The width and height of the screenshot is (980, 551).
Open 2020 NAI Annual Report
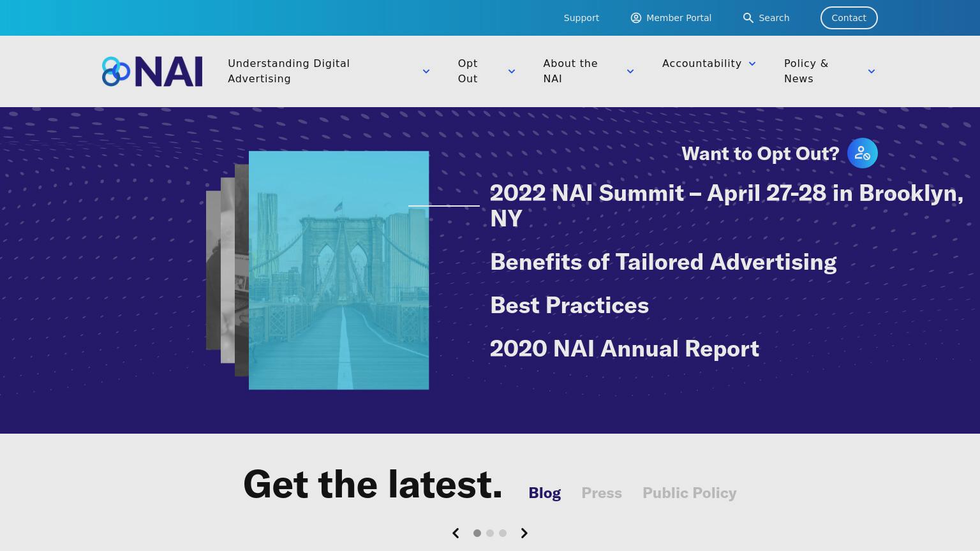click(625, 349)
